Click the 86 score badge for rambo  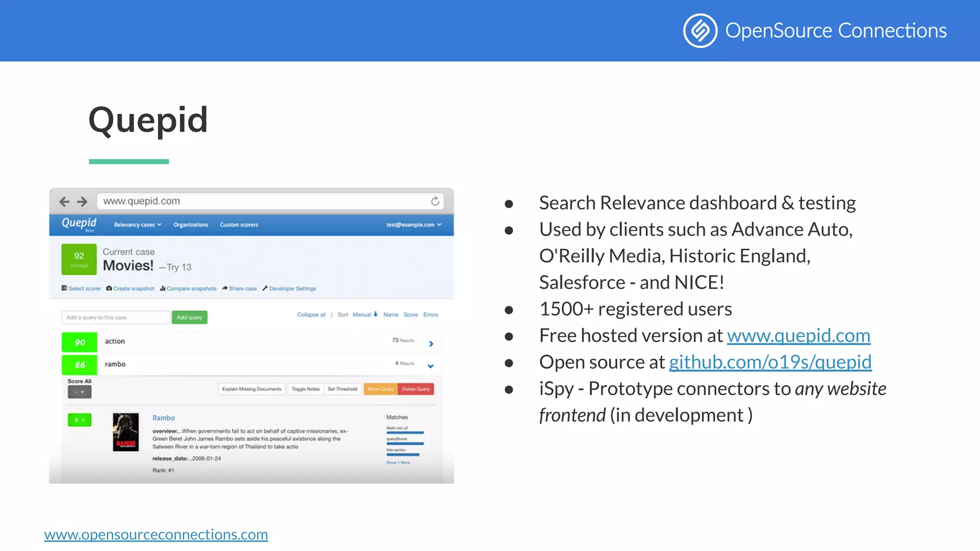[x=79, y=365]
